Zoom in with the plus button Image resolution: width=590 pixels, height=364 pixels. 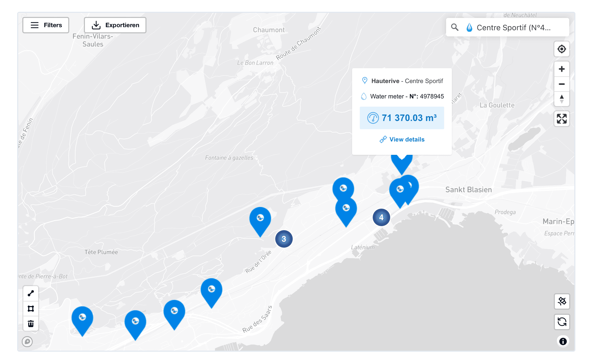tap(562, 69)
